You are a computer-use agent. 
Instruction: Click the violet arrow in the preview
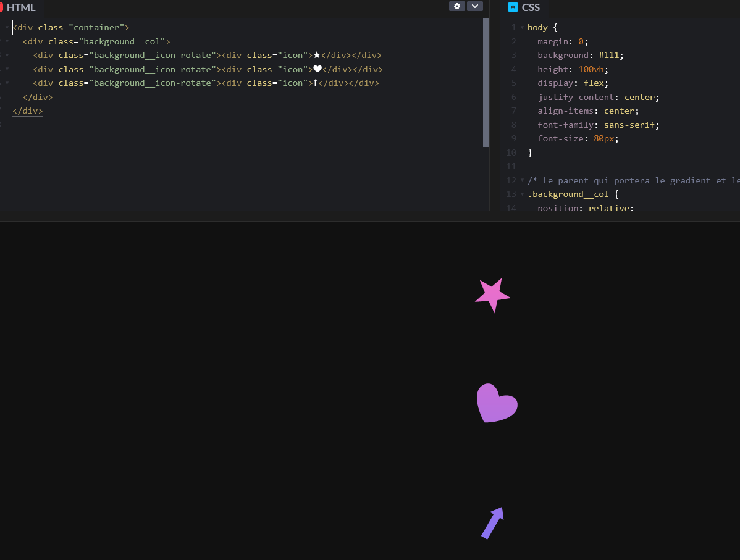click(x=493, y=523)
